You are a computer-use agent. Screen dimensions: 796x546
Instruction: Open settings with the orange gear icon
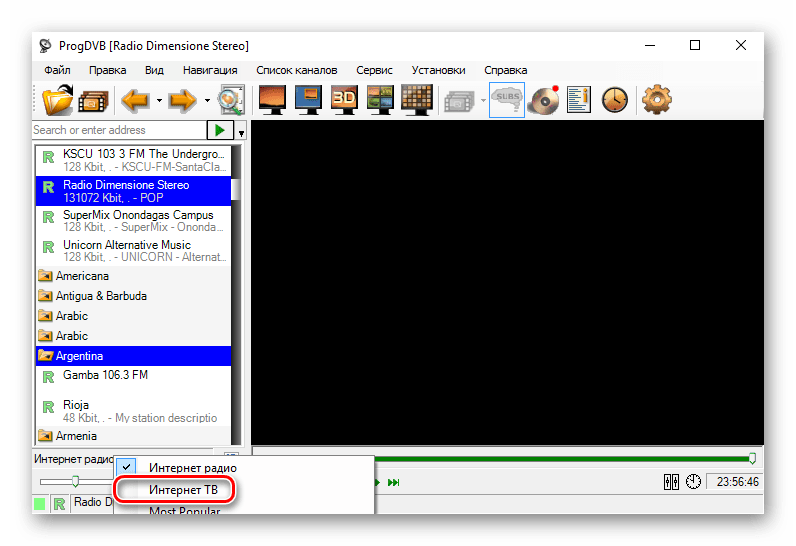[x=657, y=99]
